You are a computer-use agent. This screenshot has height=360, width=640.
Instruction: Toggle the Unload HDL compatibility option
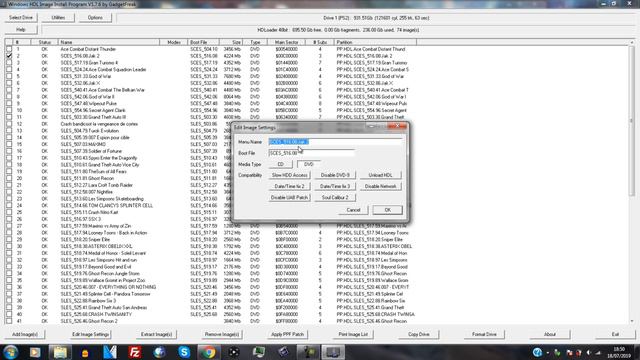point(380,175)
